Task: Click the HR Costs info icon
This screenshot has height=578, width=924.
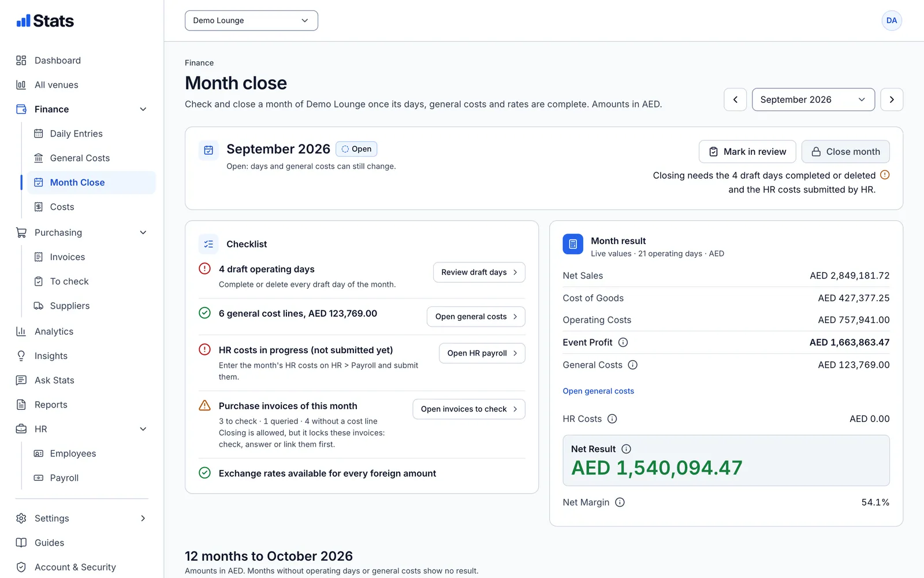Action: click(612, 418)
